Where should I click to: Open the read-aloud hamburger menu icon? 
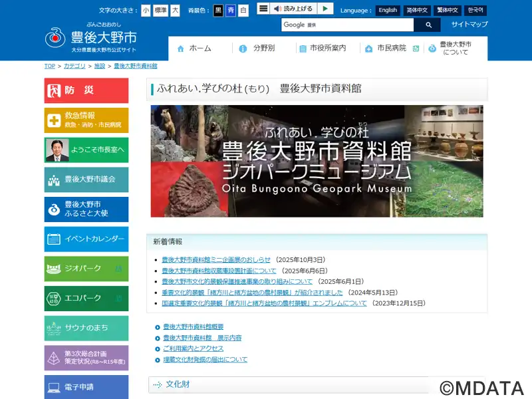point(263,9)
